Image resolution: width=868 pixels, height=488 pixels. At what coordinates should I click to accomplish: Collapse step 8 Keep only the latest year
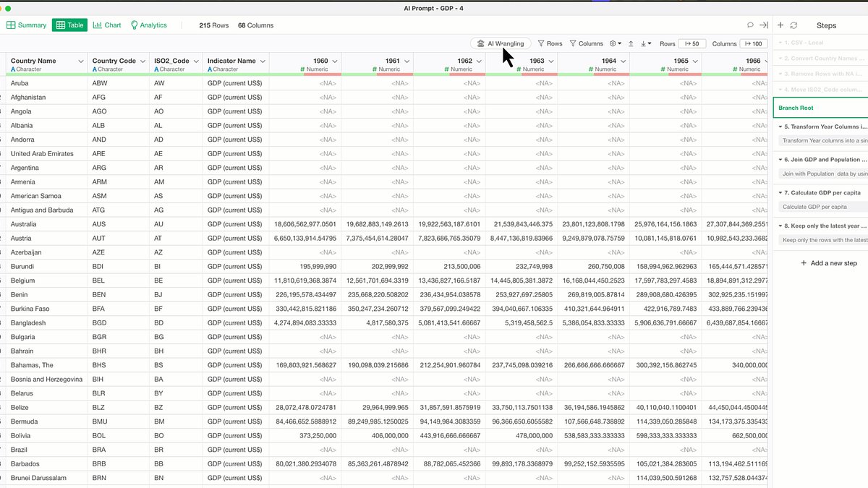tap(780, 226)
